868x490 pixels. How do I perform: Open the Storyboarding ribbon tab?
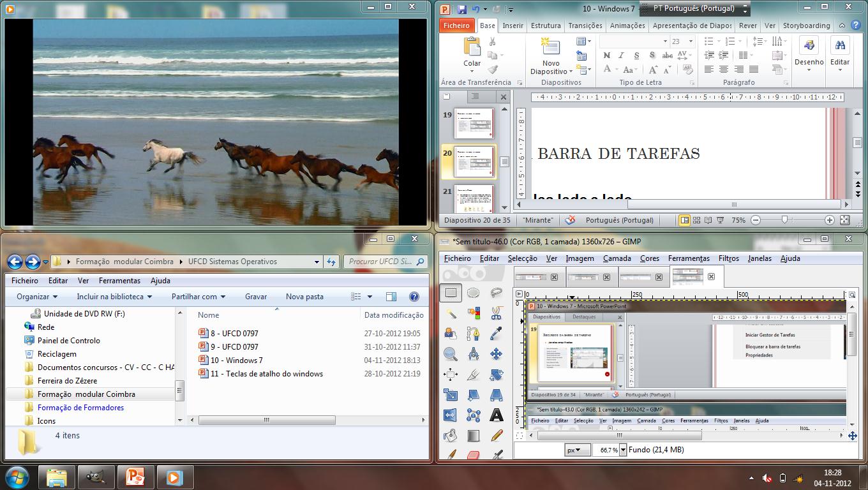[807, 26]
